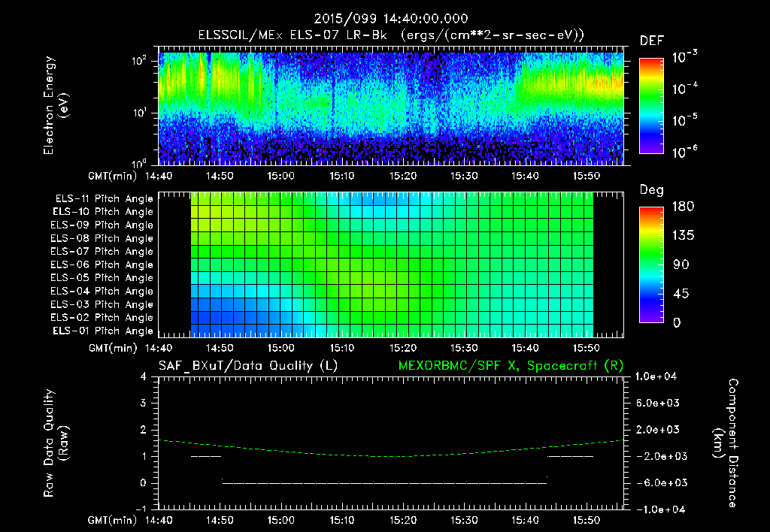This screenshot has width=770, height=532.
Task: Click the green dashed spacecraft distance curve
Action: point(391,456)
